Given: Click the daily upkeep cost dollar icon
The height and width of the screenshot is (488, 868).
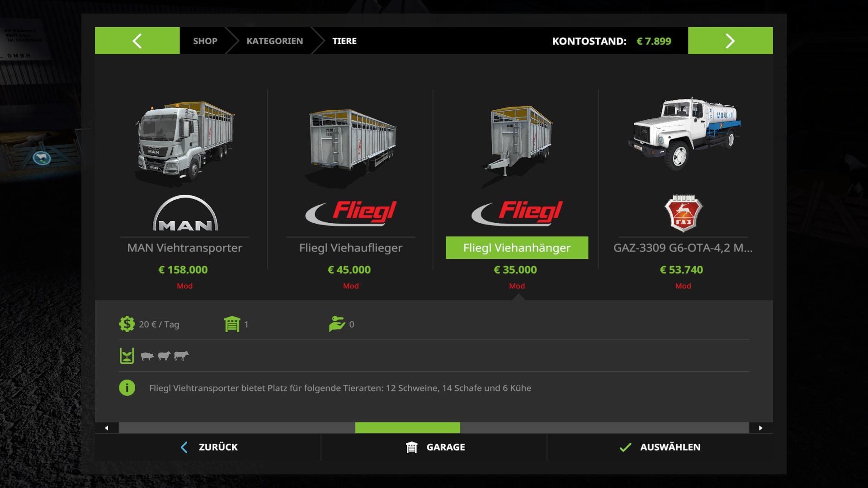Looking at the screenshot, I should pyautogui.click(x=127, y=324).
